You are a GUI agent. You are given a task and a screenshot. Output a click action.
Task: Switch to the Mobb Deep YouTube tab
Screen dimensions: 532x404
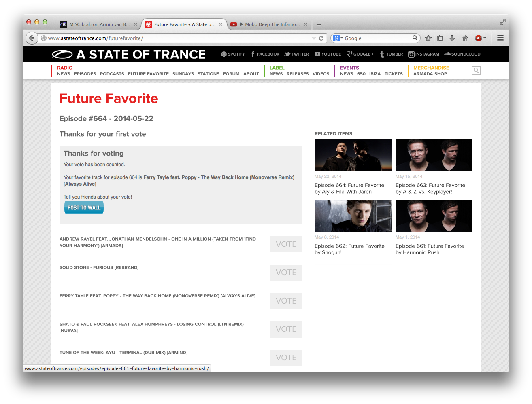[x=269, y=24]
